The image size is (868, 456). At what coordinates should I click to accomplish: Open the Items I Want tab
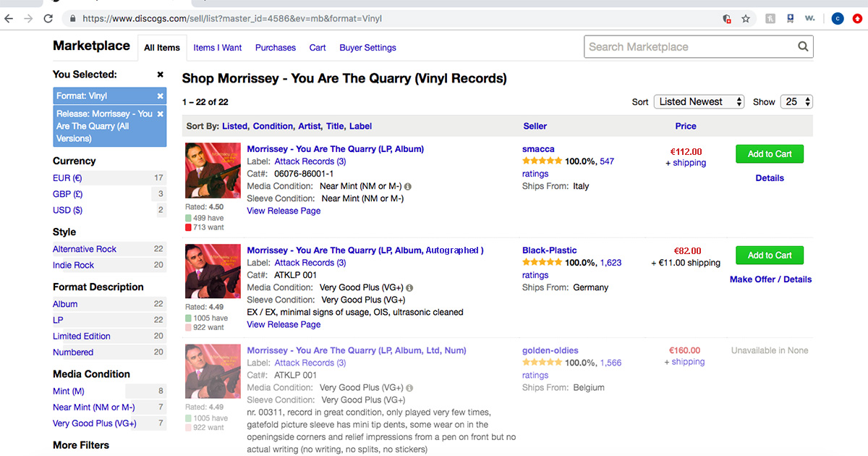[218, 48]
